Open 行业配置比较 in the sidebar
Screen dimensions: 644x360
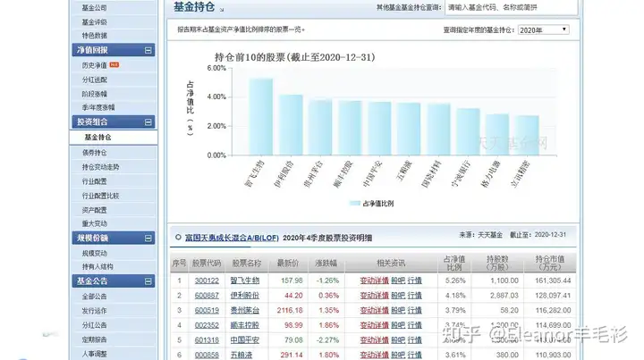(x=100, y=196)
